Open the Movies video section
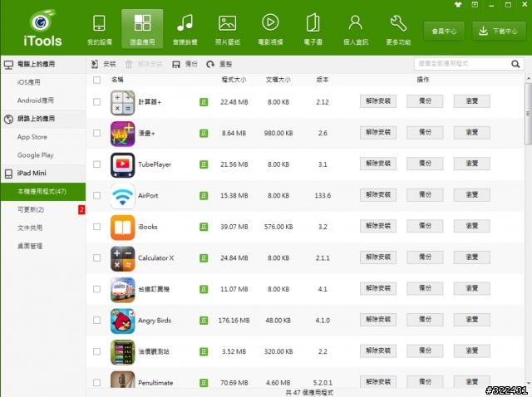Viewport: 532px width, 397px height. (x=270, y=30)
